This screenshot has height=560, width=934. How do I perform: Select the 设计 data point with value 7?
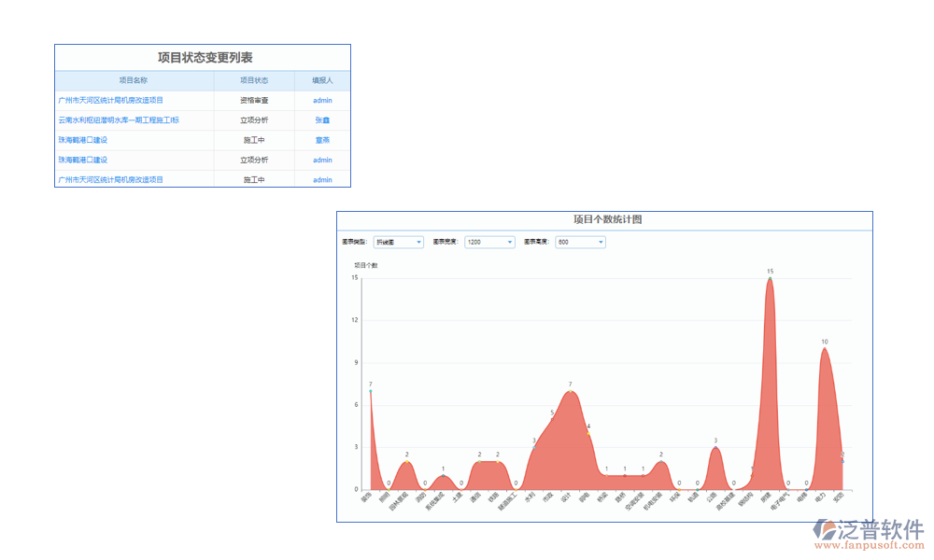[x=570, y=391]
